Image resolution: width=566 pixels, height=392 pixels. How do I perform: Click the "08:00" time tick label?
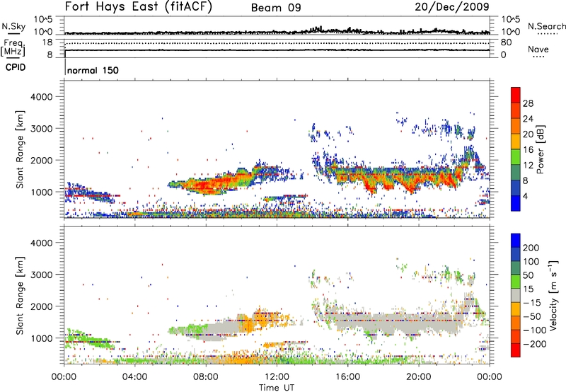click(206, 377)
